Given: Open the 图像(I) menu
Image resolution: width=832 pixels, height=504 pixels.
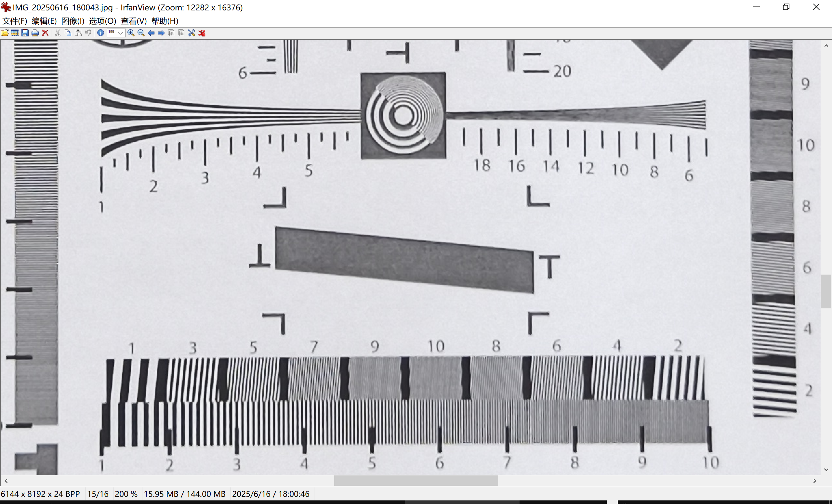Looking at the screenshot, I should (73, 21).
